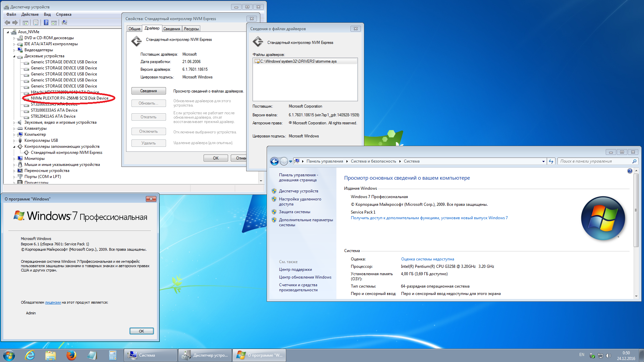Switch to the Сведения tab
This screenshot has width=644, height=362.
(x=172, y=29)
